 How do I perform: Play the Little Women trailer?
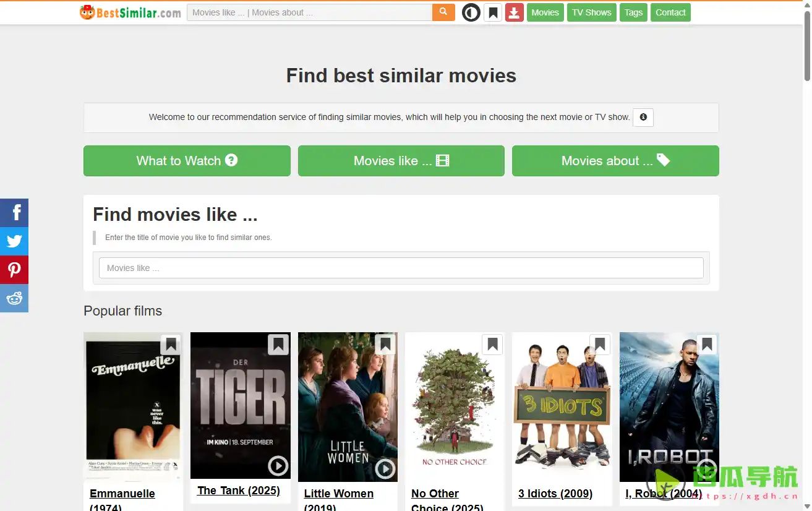pyautogui.click(x=385, y=468)
